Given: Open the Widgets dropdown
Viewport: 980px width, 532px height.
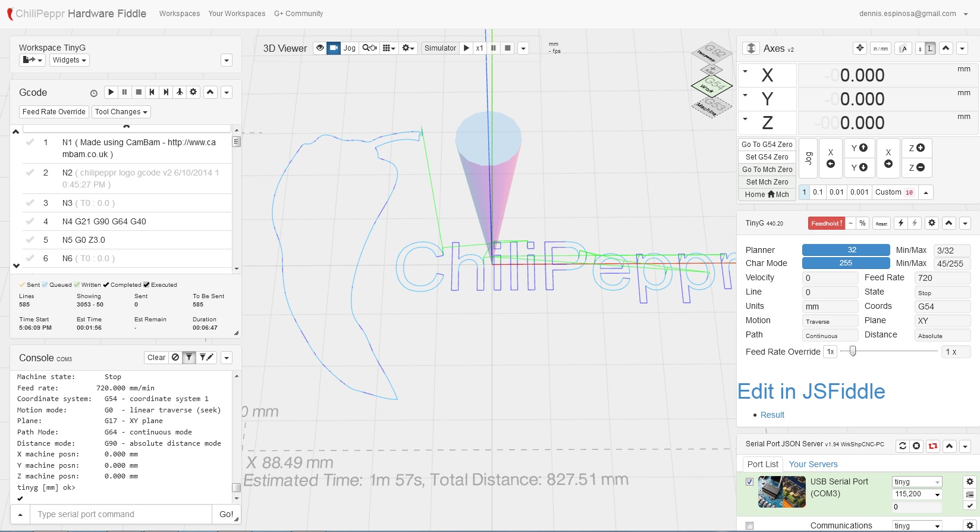Looking at the screenshot, I should pos(70,60).
